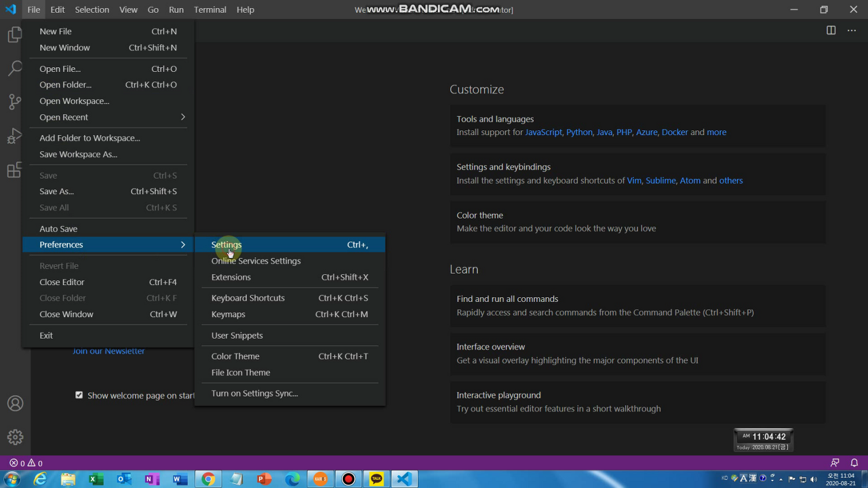Select Keymaps in Preferences submenu

[x=290, y=314]
